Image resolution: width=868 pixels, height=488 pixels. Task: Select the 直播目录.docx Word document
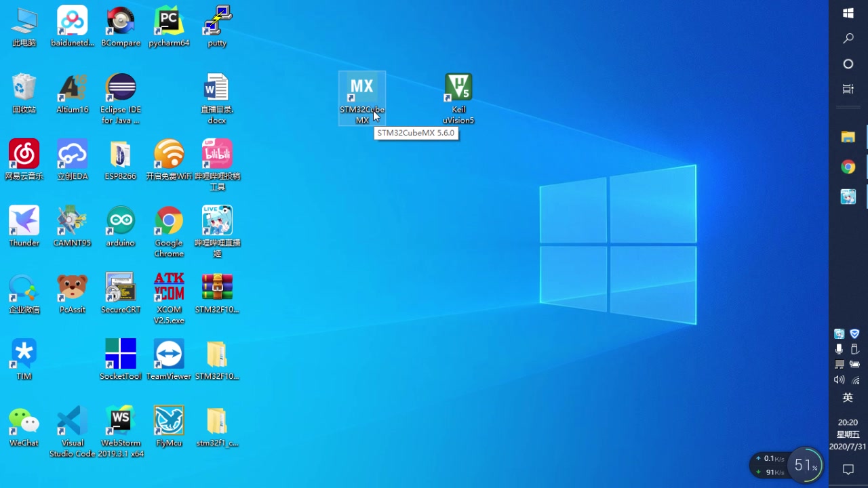(x=217, y=99)
